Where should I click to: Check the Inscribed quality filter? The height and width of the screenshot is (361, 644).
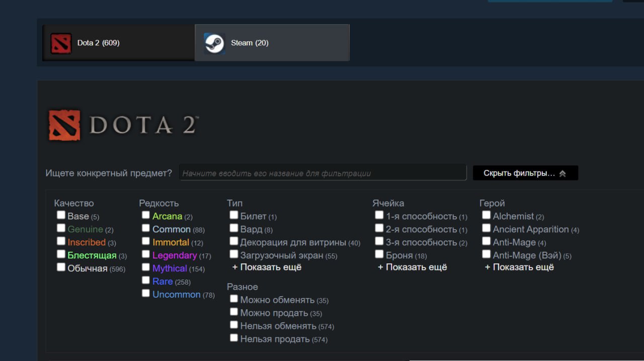(61, 241)
